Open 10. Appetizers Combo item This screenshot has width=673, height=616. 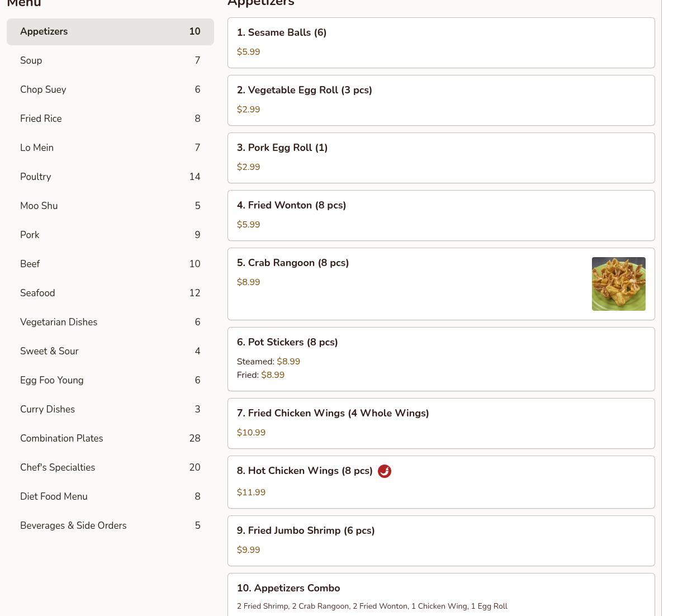(441, 595)
